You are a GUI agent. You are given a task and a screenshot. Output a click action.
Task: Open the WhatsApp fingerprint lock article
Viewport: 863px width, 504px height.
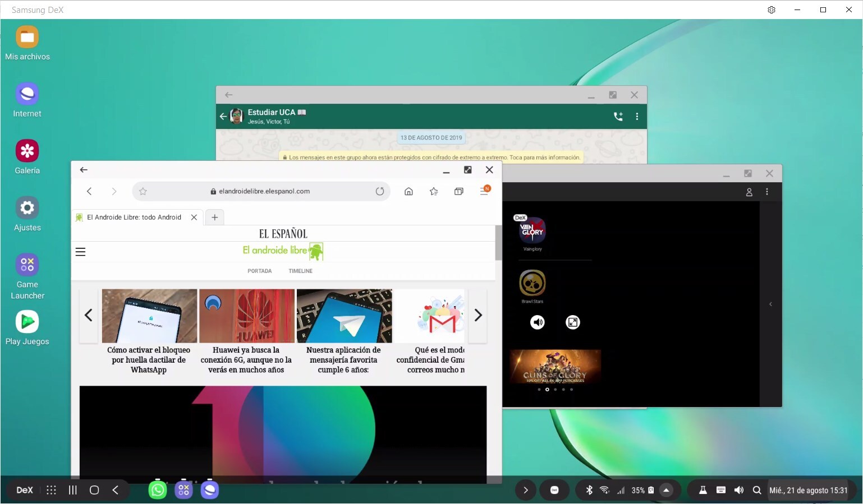point(149,332)
